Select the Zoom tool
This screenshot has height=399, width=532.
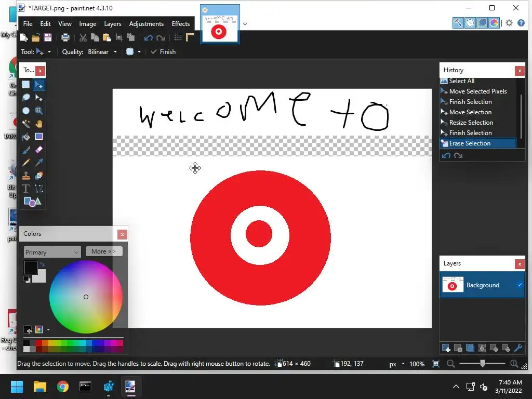click(38, 111)
